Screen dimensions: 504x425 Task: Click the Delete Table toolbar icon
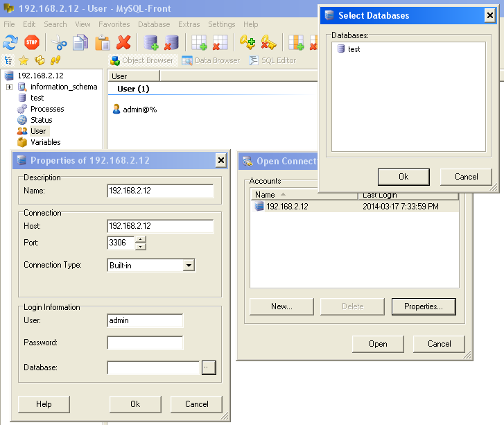point(220,42)
